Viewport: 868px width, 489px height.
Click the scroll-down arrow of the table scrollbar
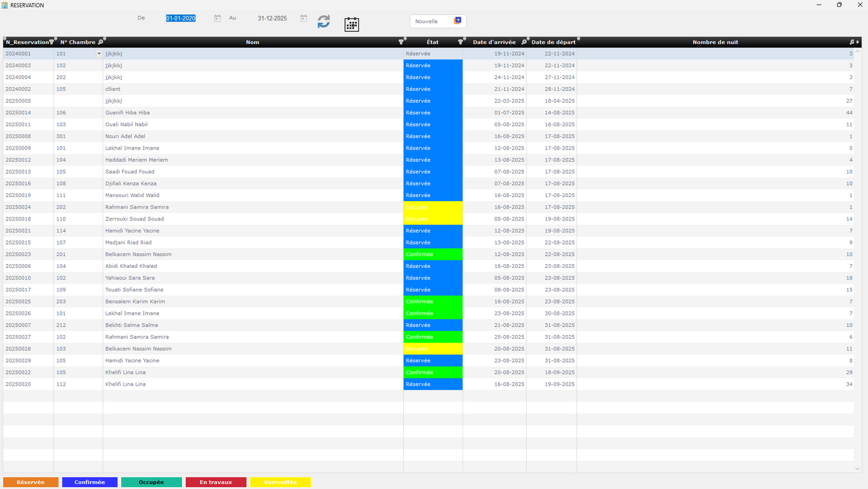tap(857, 469)
